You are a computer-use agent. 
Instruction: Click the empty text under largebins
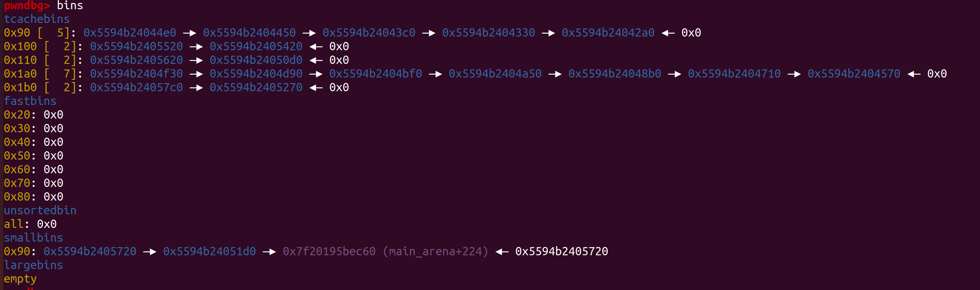20,279
